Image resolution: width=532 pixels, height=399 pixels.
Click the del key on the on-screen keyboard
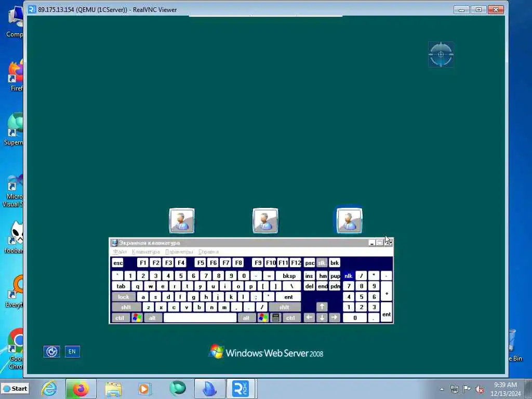pyautogui.click(x=309, y=286)
